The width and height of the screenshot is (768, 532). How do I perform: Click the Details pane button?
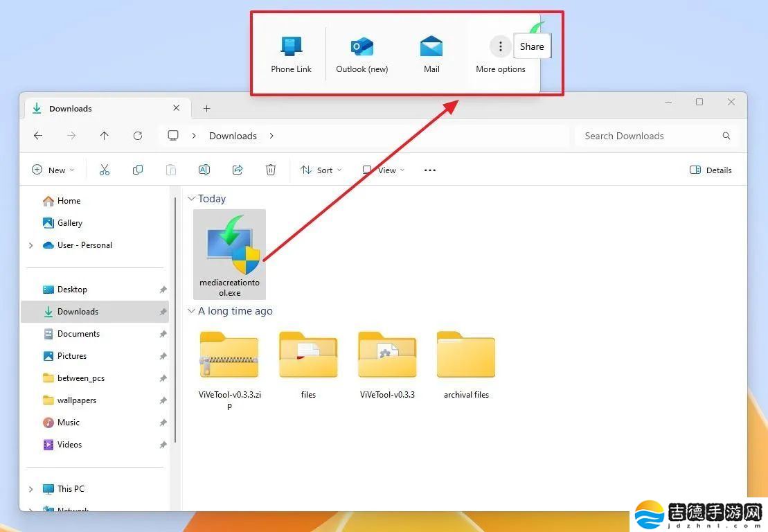pos(711,170)
